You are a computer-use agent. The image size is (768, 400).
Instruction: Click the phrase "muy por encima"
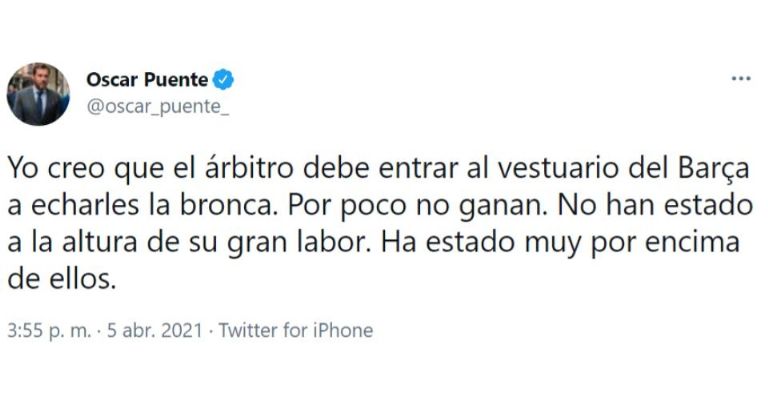637,244
